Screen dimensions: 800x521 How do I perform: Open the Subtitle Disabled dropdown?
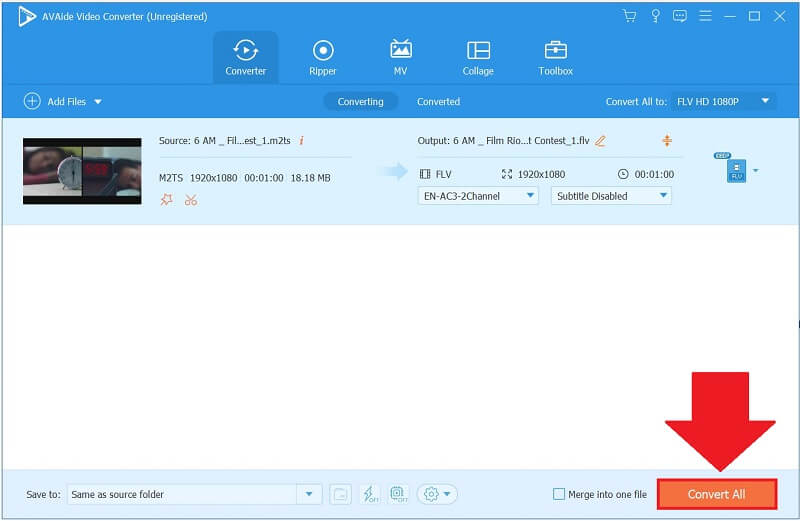(610, 196)
